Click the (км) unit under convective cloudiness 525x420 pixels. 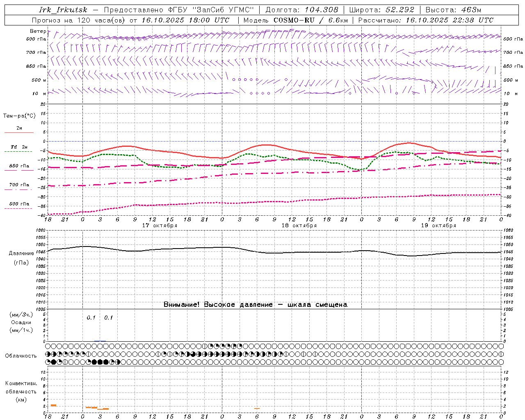coord(21,399)
